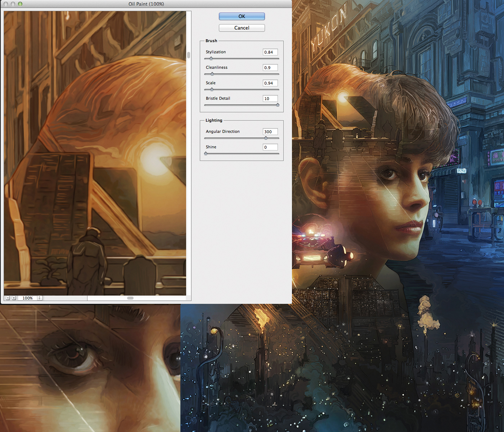Click the Stylization label
Screen dimensions: 504x432
[216, 52]
